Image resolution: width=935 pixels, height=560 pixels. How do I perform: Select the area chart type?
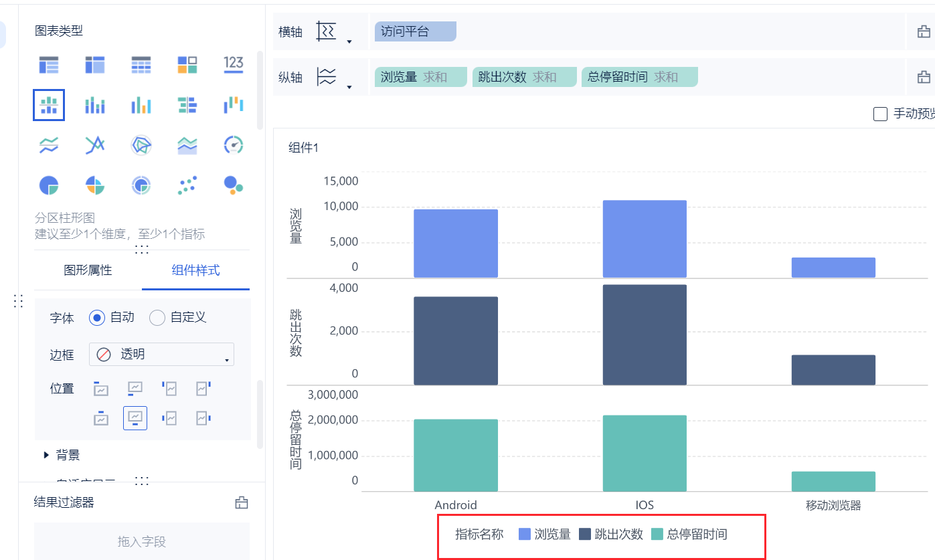187,145
